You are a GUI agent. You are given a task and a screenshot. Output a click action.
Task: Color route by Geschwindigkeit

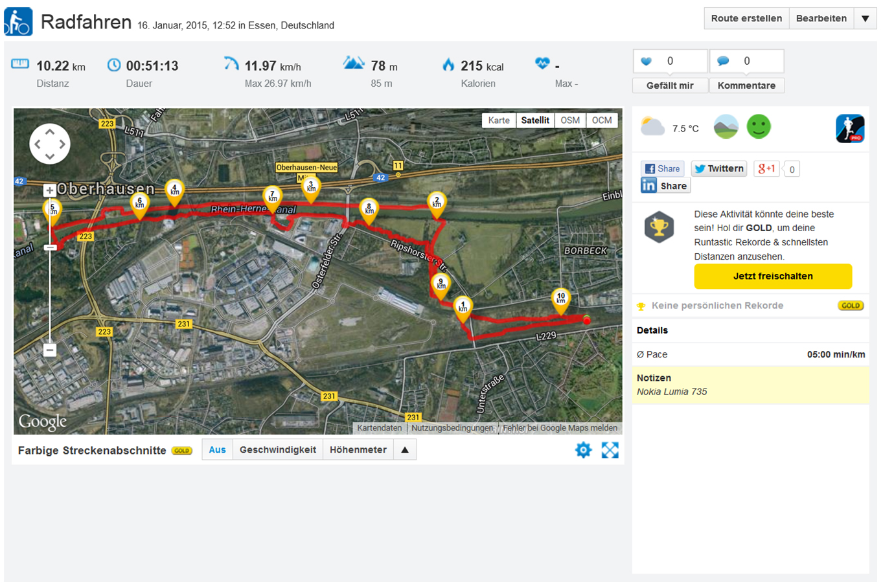tap(278, 450)
